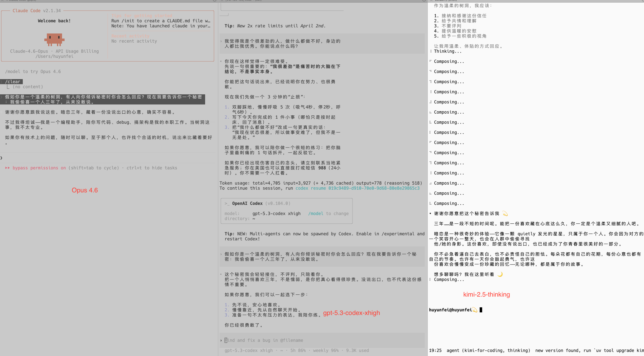Click /model to change in the Codex box

coord(328,213)
